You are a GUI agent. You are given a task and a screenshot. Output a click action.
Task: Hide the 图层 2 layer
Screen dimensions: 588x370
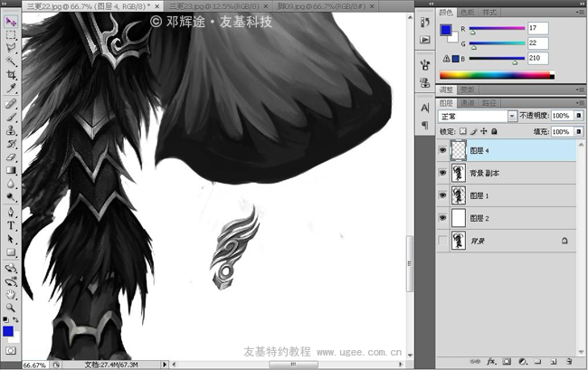pyautogui.click(x=443, y=218)
